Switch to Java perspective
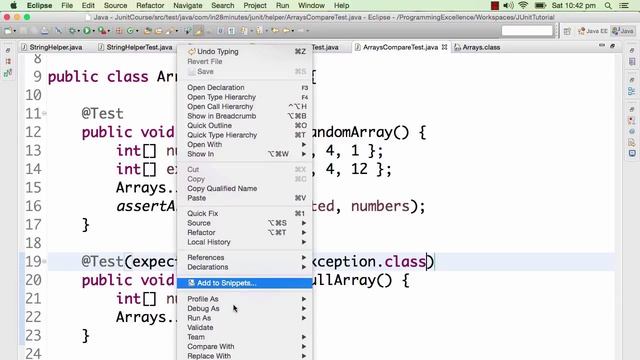The image size is (640, 360). tap(623, 31)
